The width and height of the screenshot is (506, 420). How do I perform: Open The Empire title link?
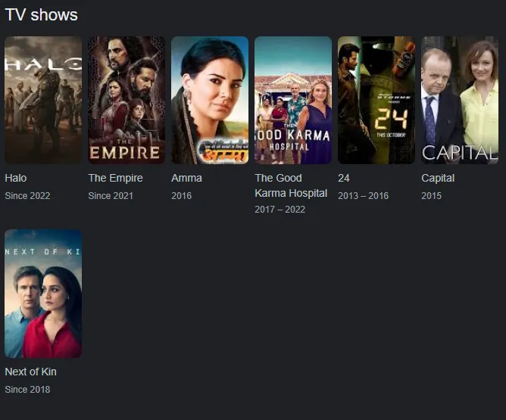tap(116, 178)
